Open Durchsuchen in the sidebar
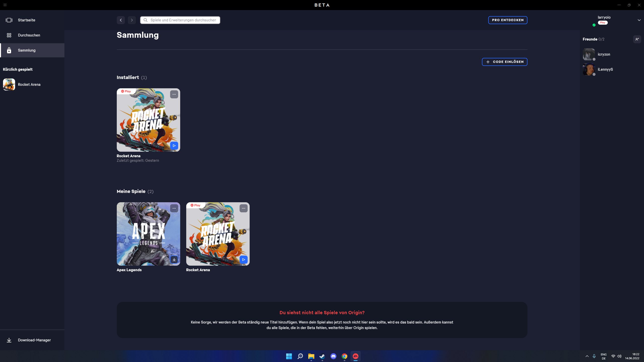This screenshot has height=362, width=644. (x=32, y=35)
